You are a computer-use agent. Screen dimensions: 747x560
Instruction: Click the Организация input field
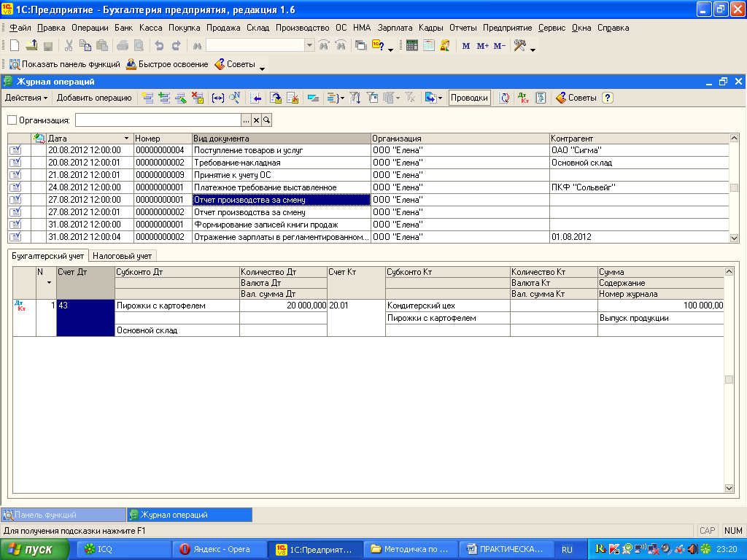tap(158, 120)
